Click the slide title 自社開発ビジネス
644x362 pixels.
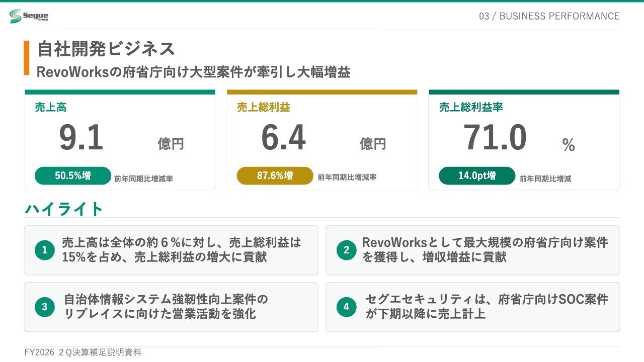tap(106, 49)
